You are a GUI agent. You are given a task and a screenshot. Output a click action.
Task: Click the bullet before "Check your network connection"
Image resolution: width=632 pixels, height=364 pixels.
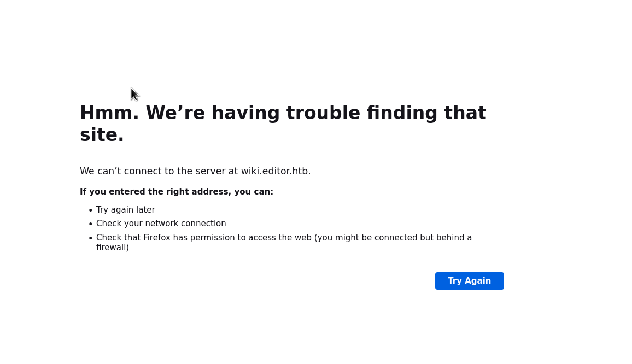(x=91, y=224)
